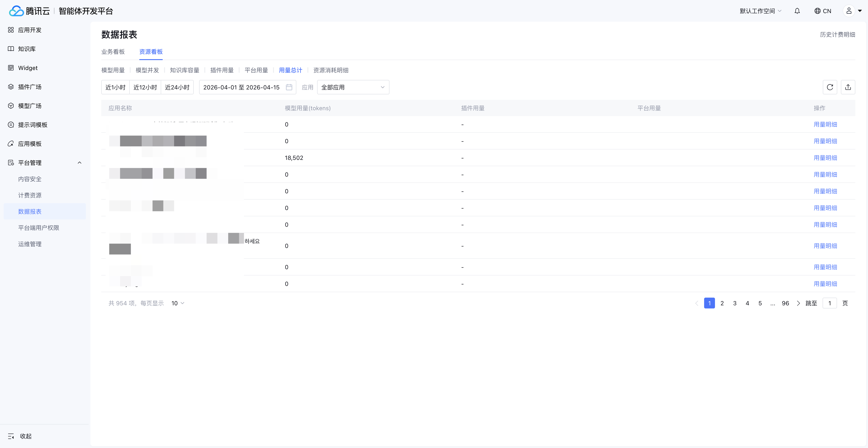This screenshot has width=868, height=448.
Task: Click the export upload icon
Action: tap(848, 87)
